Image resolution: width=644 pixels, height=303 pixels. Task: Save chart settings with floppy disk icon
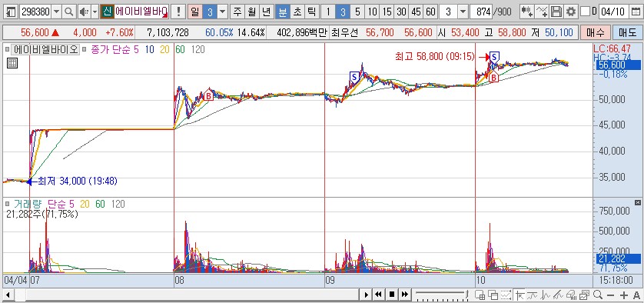click(556, 12)
